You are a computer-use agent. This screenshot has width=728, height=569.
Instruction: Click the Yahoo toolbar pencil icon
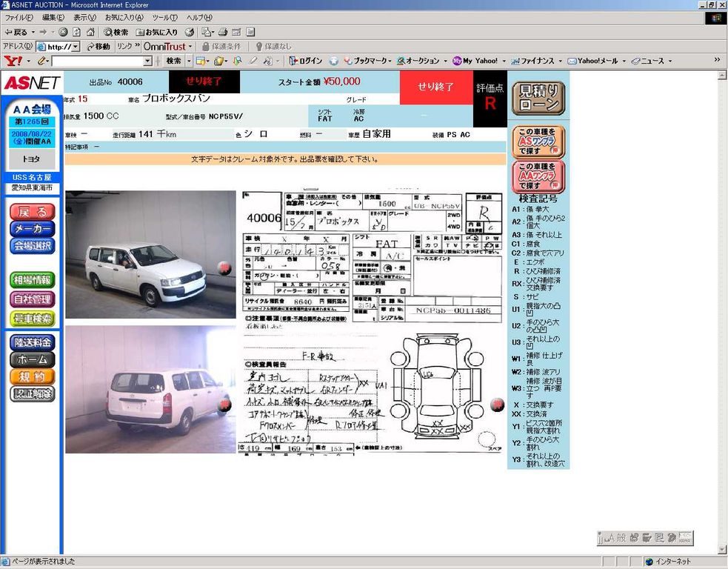point(41,61)
